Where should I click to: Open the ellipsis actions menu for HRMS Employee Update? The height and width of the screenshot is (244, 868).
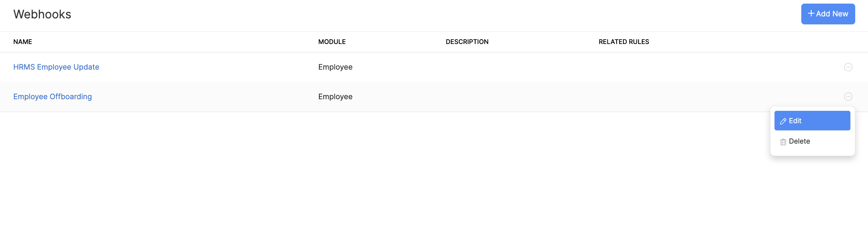(848, 67)
